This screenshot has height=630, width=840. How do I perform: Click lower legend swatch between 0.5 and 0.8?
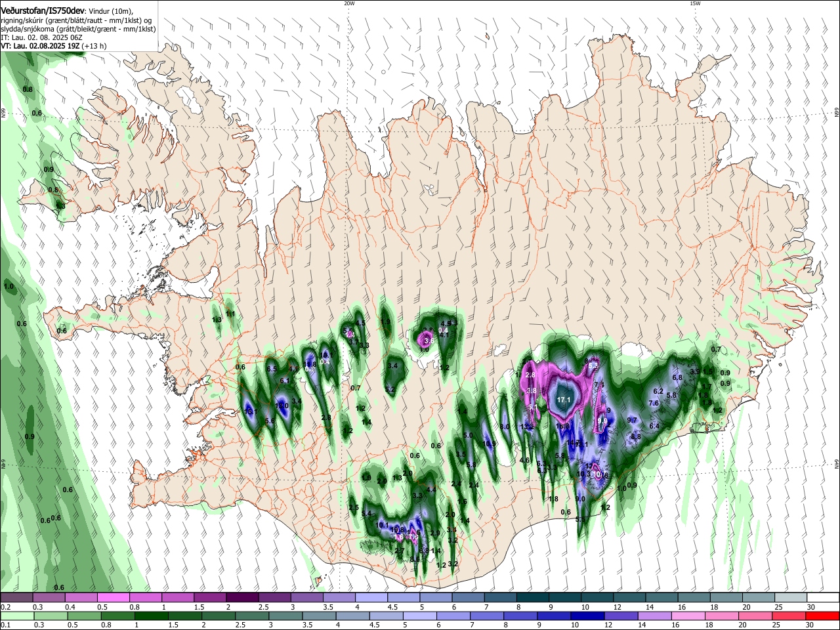click(85, 616)
